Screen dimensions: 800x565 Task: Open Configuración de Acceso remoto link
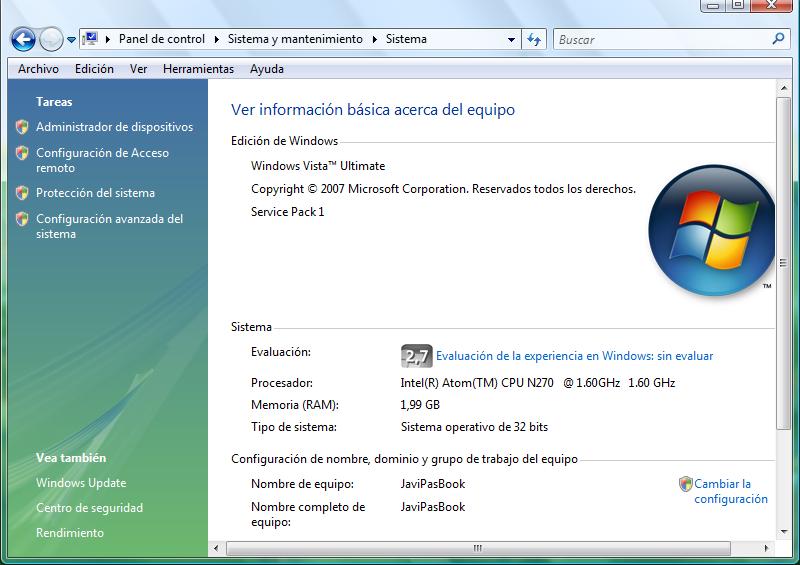102,160
